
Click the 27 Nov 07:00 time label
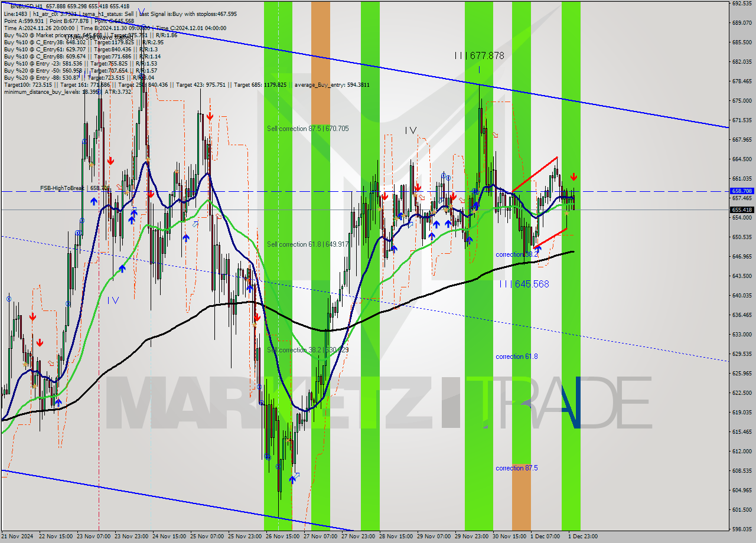tap(320, 537)
